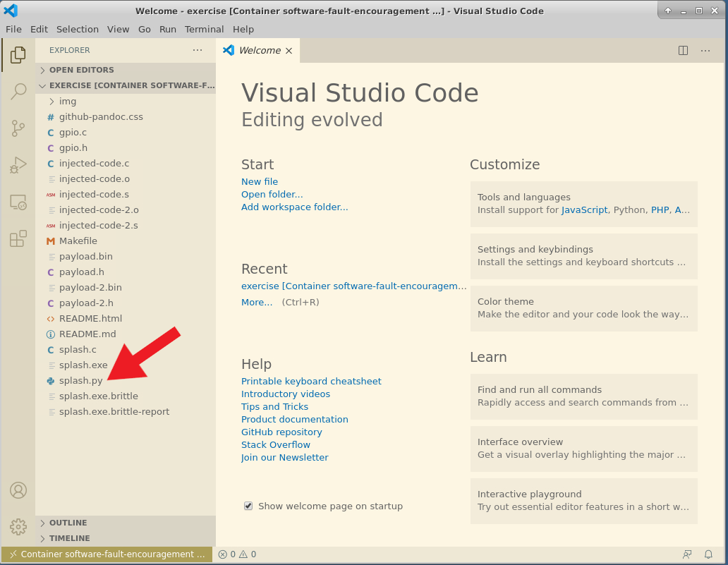The width and height of the screenshot is (728, 565).
Task: Open the Source Control view icon
Action: point(18,128)
